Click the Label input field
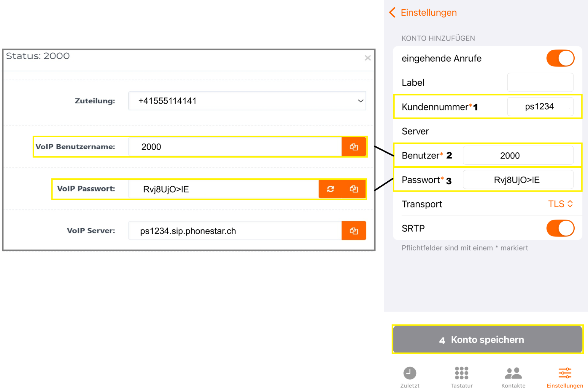 (540, 83)
